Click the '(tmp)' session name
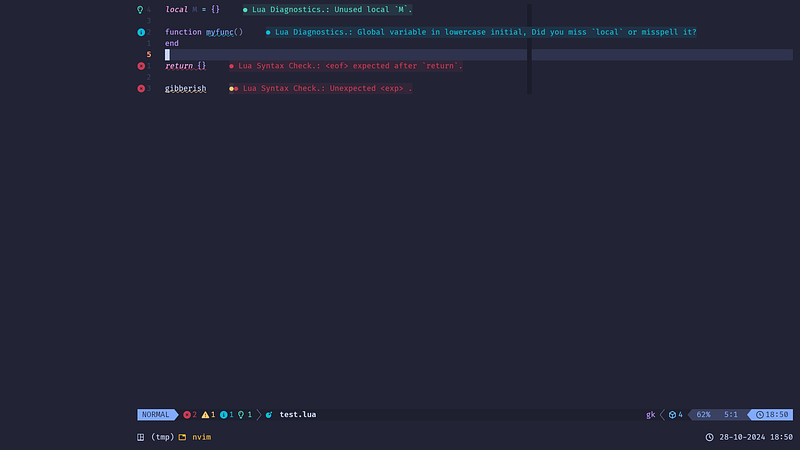This screenshot has height=450, width=800. (x=162, y=437)
